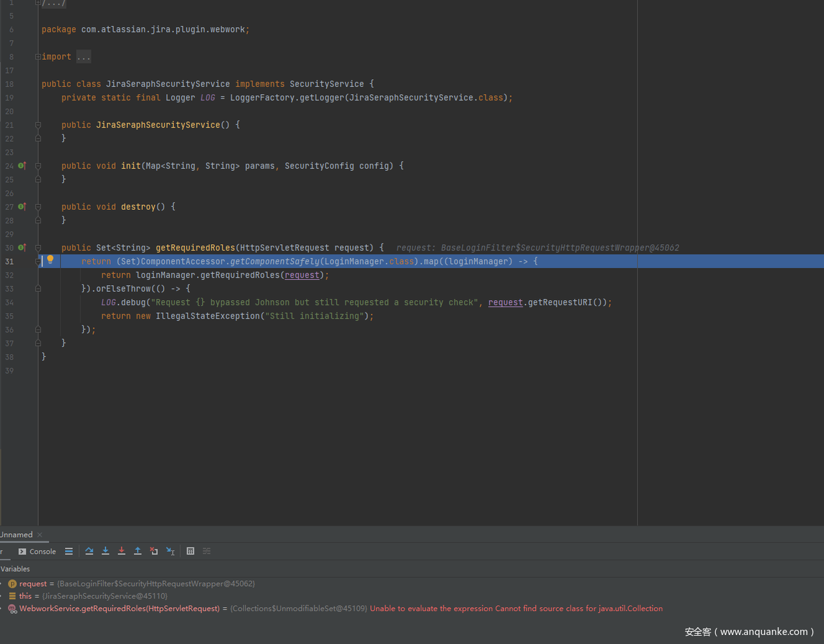Click the WebworkService.getRequiredRoles watch entry
This screenshot has height=644, width=824.
pos(119,609)
